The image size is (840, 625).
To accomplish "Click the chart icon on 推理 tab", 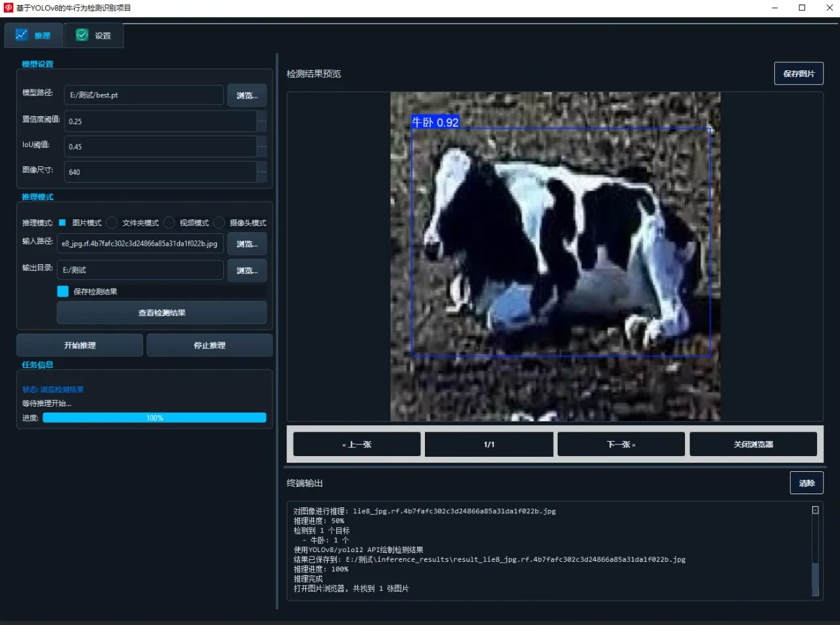I will click(x=22, y=35).
